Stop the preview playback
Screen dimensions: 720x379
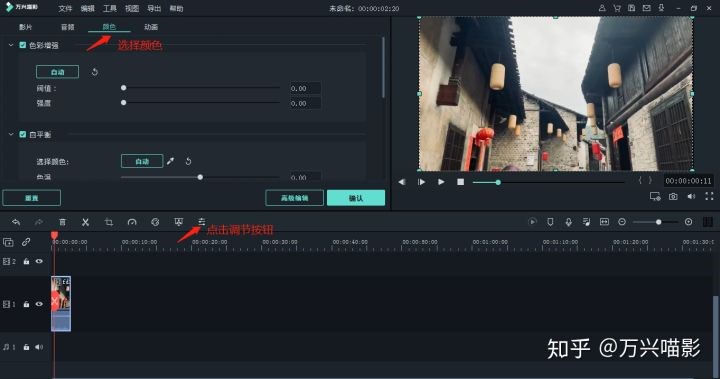click(461, 182)
